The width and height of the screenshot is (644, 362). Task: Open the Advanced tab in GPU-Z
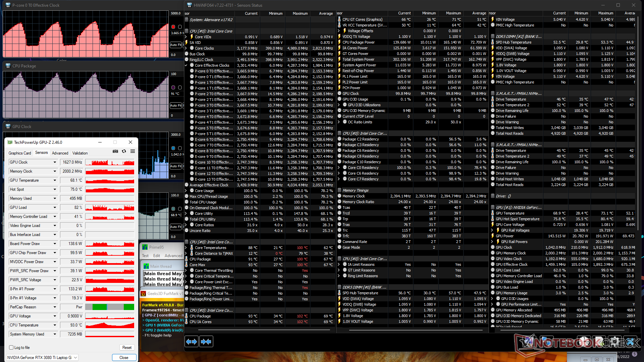pos(60,153)
